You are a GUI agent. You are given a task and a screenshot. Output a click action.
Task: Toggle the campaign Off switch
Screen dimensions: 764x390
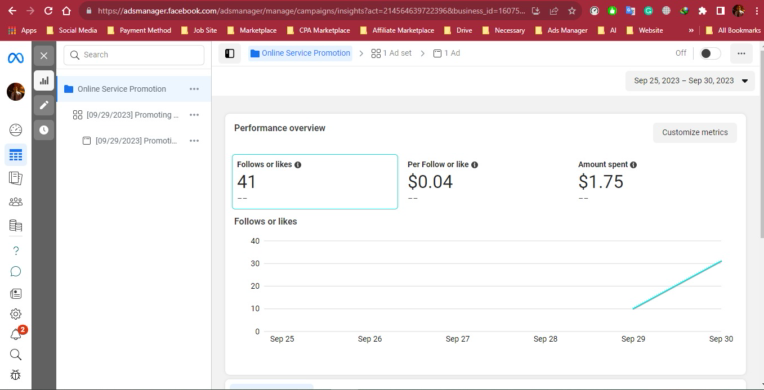click(x=710, y=54)
